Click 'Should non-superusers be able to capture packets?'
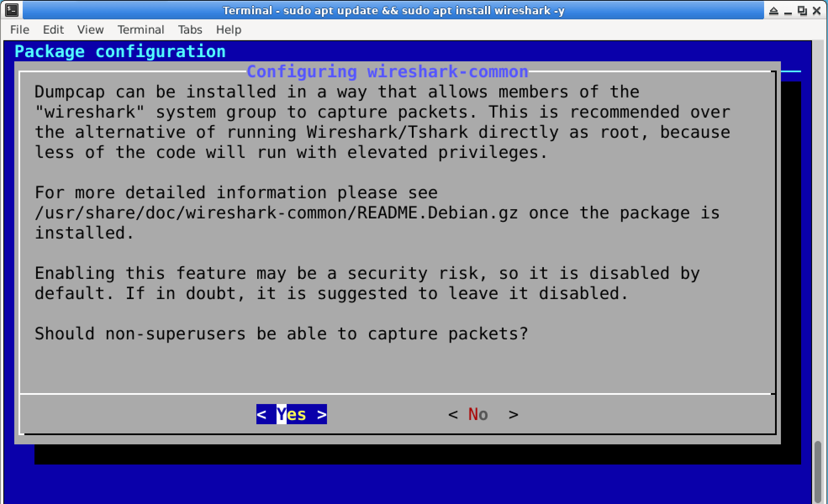The image size is (828, 504). pos(281,334)
